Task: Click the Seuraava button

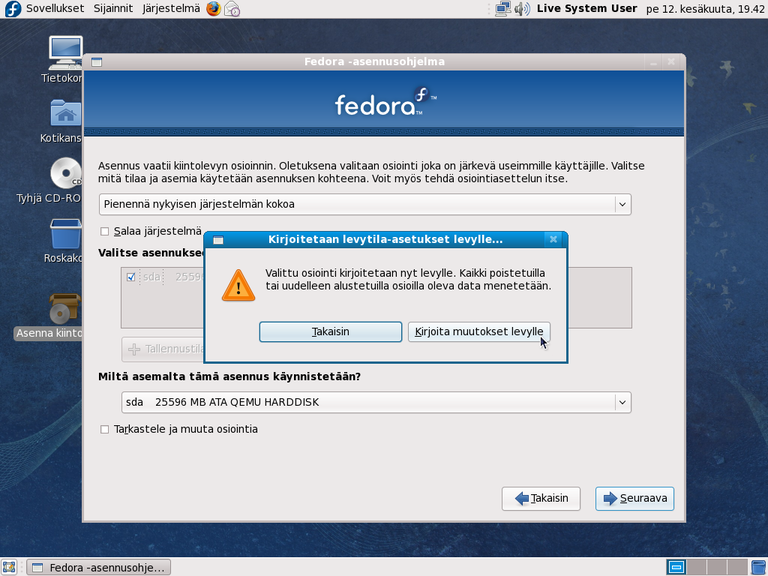Action: pos(635,498)
